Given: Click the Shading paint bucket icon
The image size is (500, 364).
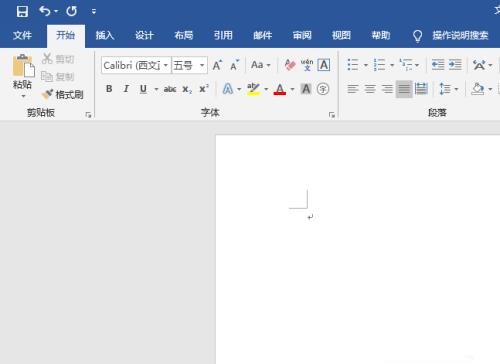Looking at the screenshot, I should pyautogui.click(x=478, y=89).
